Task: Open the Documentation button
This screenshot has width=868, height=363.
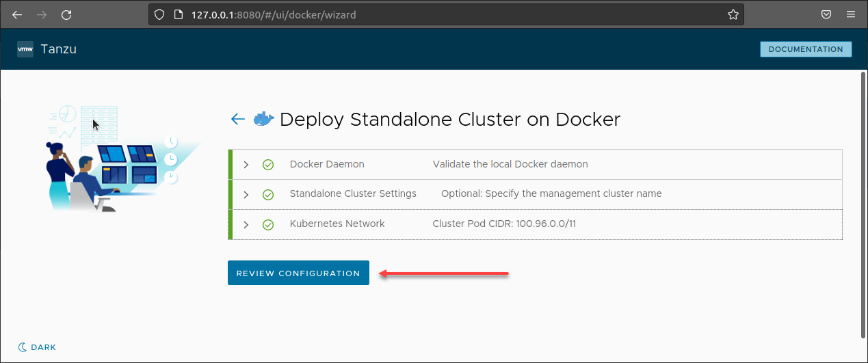Action: [x=806, y=49]
